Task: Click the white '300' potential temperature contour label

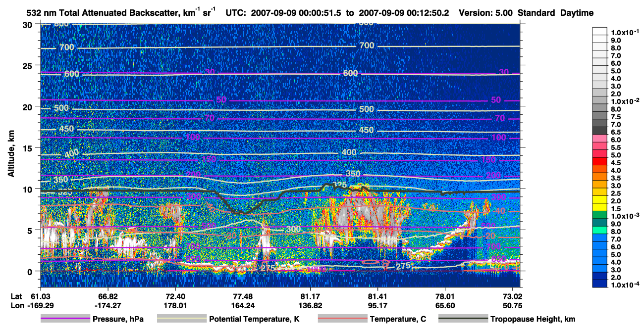Action: pyautogui.click(x=294, y=230)
